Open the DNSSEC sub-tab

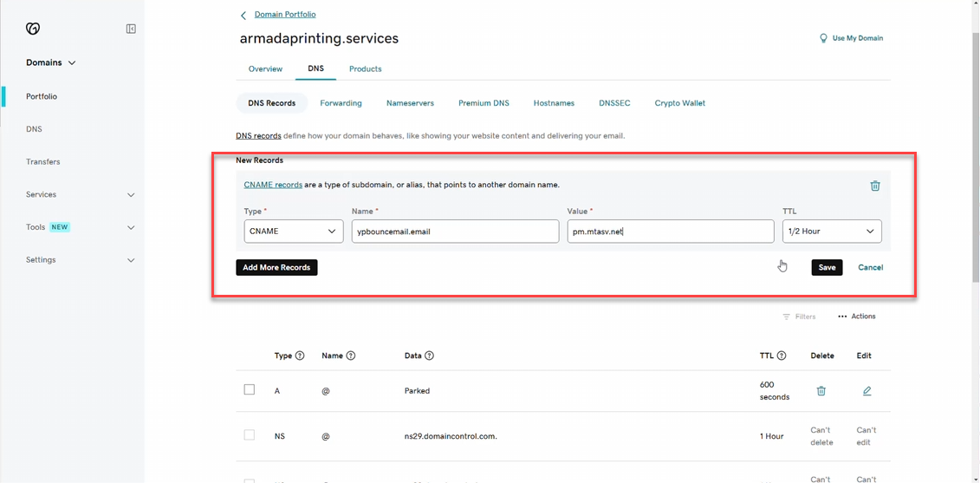click(614, 103)
